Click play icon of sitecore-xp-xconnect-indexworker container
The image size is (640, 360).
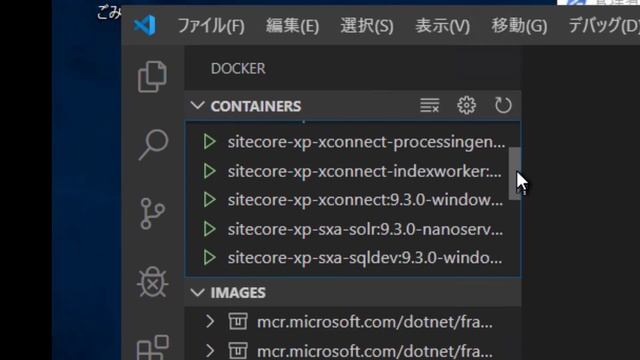(x=209, y=171)
